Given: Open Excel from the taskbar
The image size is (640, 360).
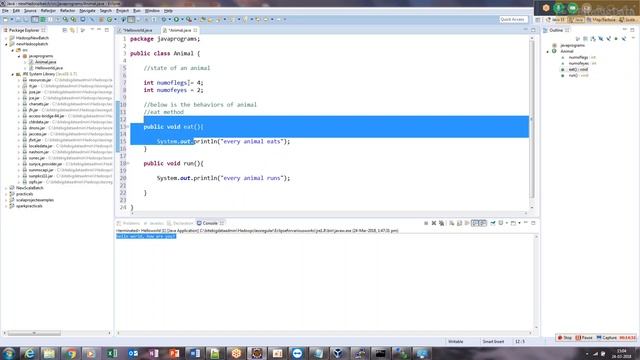Looking at the screenshot, I should tap(112, 353).
